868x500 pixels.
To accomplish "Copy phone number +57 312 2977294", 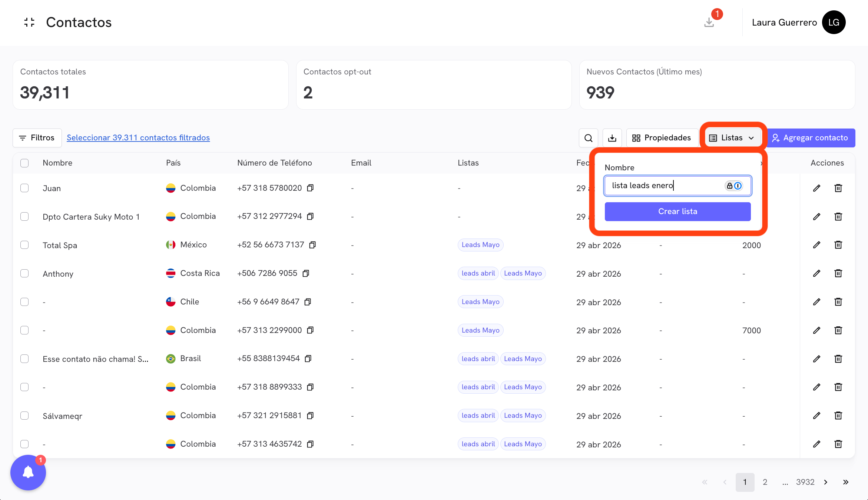I will (x=310, y=216).
